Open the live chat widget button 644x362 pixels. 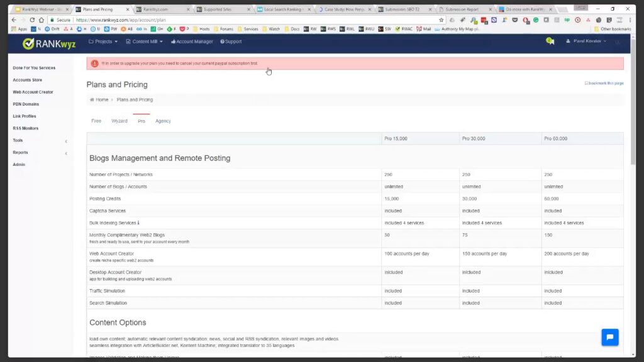pos(610,337)
